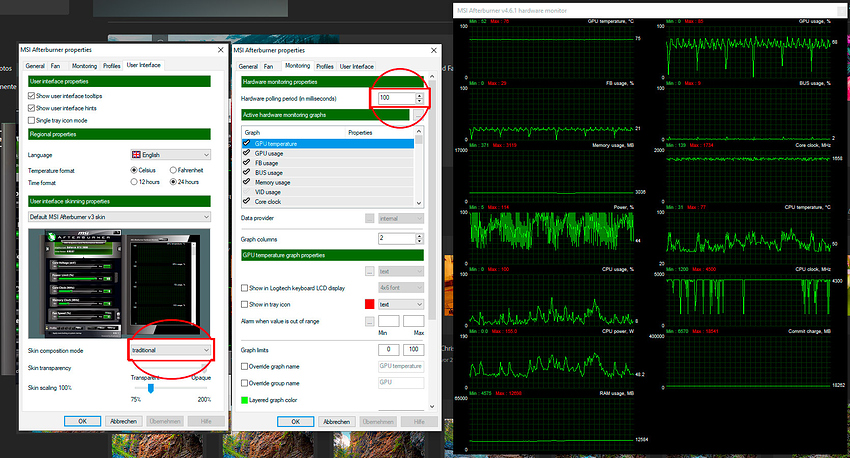This screenshot has width=850, height=458.
Task: Click ellipsis button beside Alarm when value out of range
Action: 369,321
